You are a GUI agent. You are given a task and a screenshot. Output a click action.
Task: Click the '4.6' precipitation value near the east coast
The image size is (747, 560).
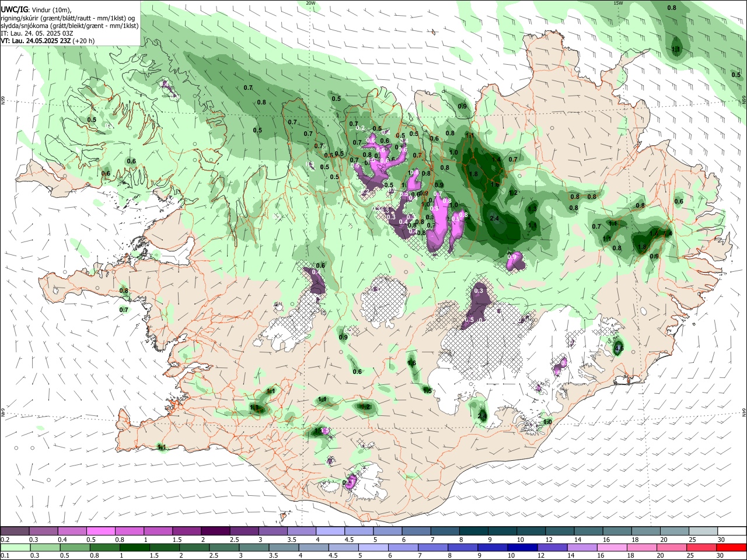[x=619, y=349]
